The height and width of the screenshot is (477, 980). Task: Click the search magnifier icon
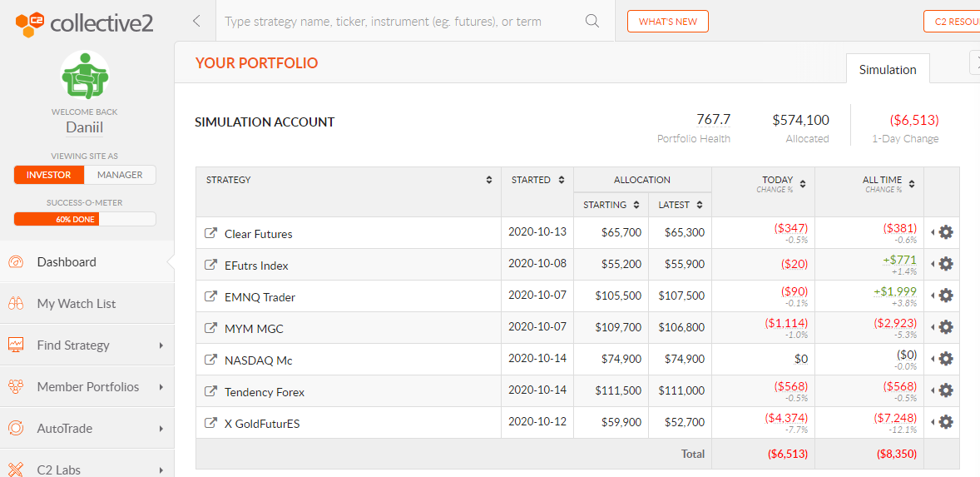(592, 22)
